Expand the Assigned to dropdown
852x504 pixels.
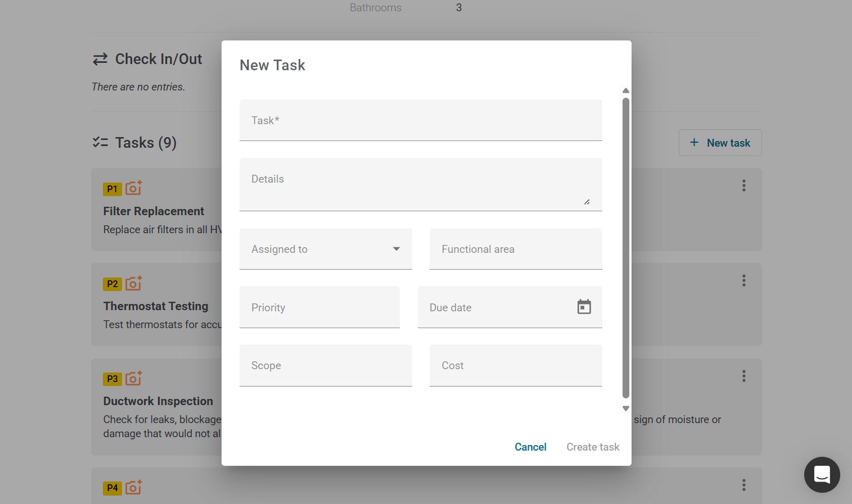(326, 249)
